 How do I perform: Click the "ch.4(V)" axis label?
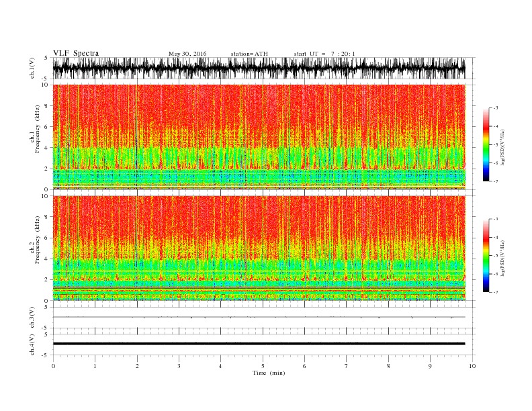coord(32,345)
